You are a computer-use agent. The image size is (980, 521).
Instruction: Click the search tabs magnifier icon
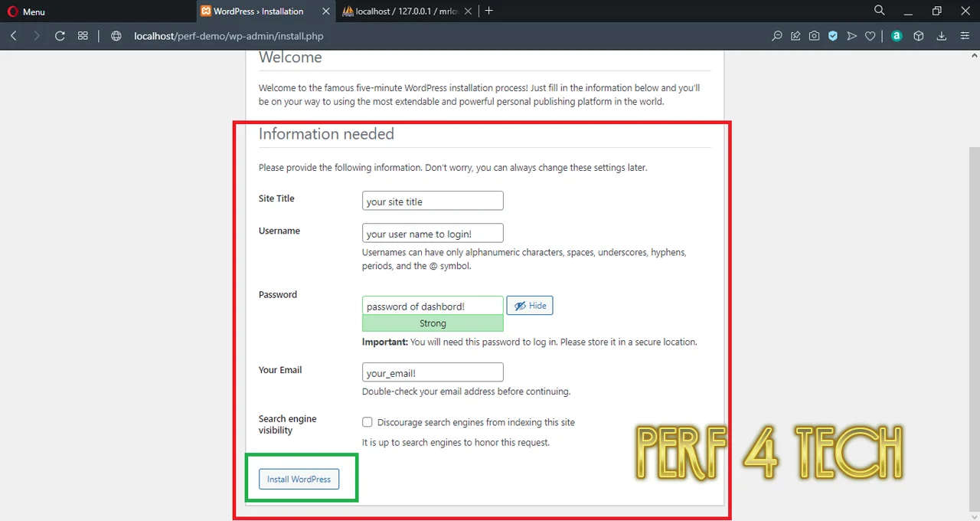click(x=880, y=11)
